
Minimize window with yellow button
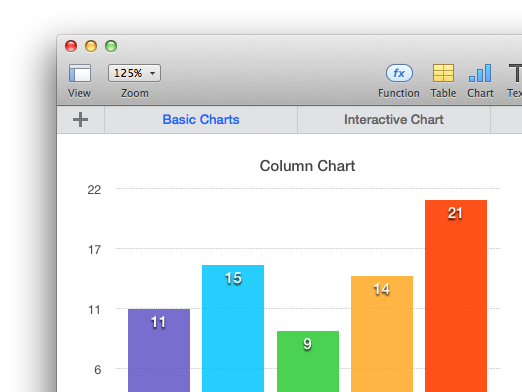[91, 46]
